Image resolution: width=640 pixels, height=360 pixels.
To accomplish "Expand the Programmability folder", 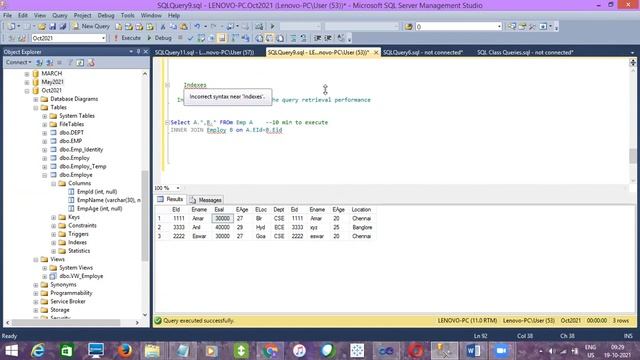I will coord(36,293).
